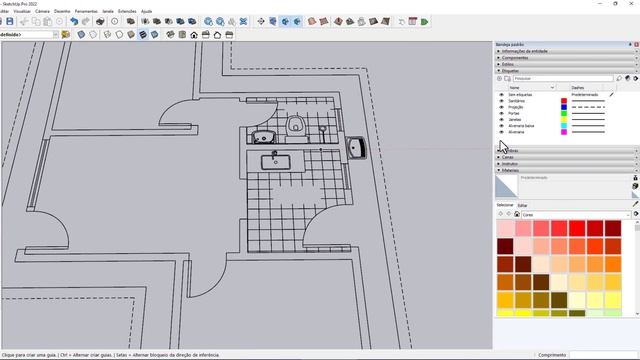This screenshot has width=640, height=360.
Task: Hide the Projeção tag with eye
Action: [x=502, y=107]
